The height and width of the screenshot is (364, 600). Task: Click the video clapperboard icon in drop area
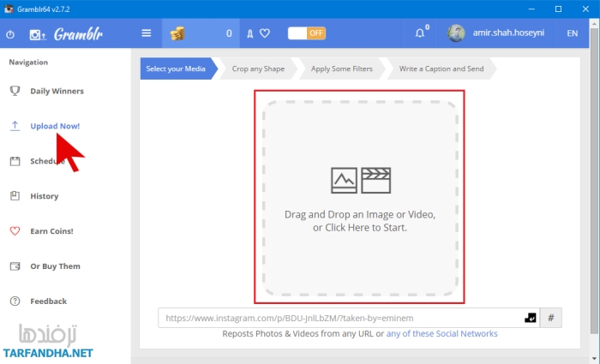pyautogui.click(x=375, y=181)
